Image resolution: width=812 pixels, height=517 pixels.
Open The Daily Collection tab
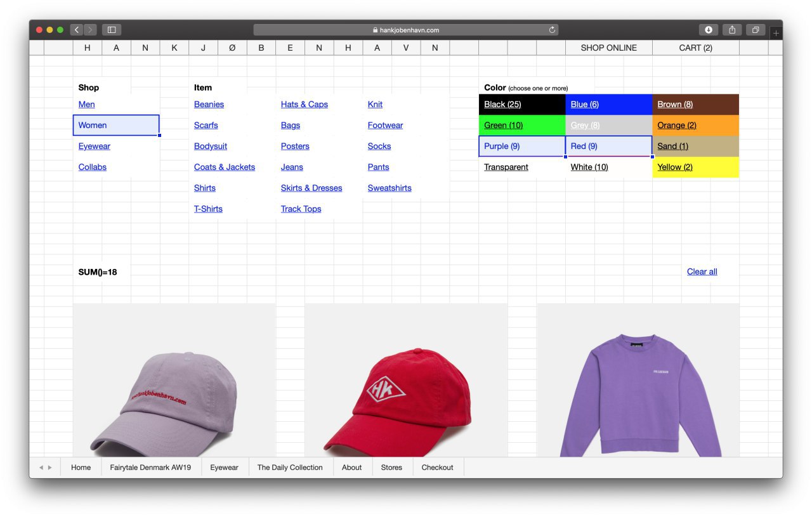click(290, 468)
